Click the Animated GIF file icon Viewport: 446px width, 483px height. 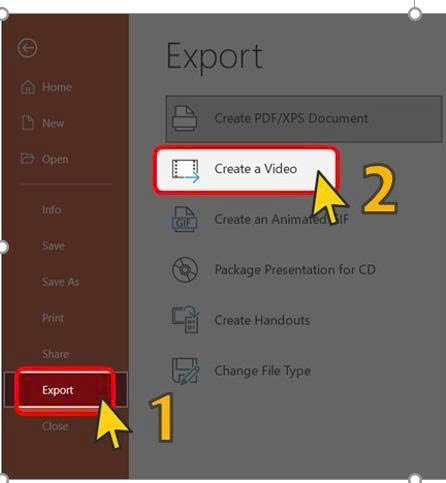pos(184,219)
